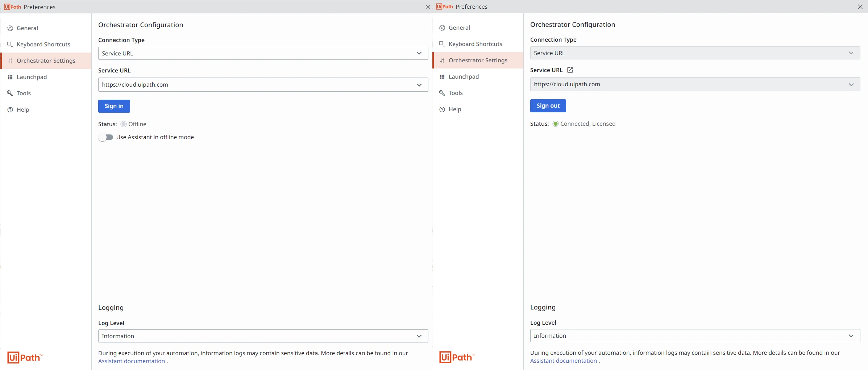Close the offline Preferences window
The width and height of the screenshot is (868, 370).
428,7
